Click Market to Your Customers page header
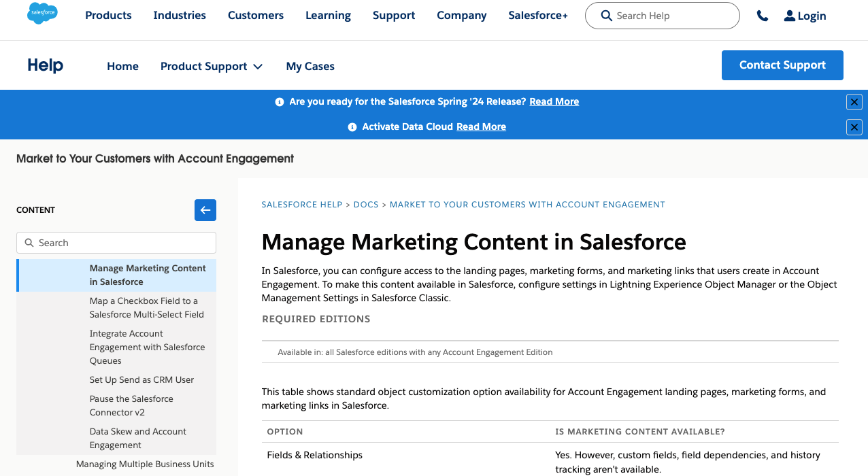 155,158
